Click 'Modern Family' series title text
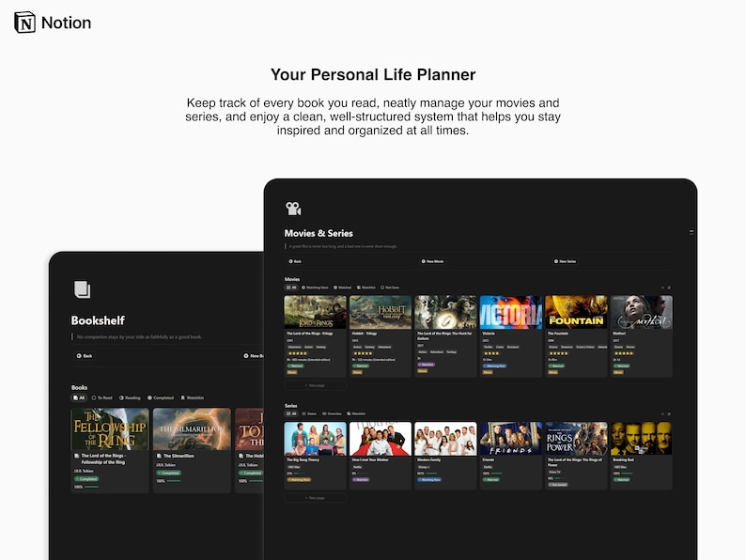Image resolution: width=746 pixels, height=560 pixels. point(428,460)
